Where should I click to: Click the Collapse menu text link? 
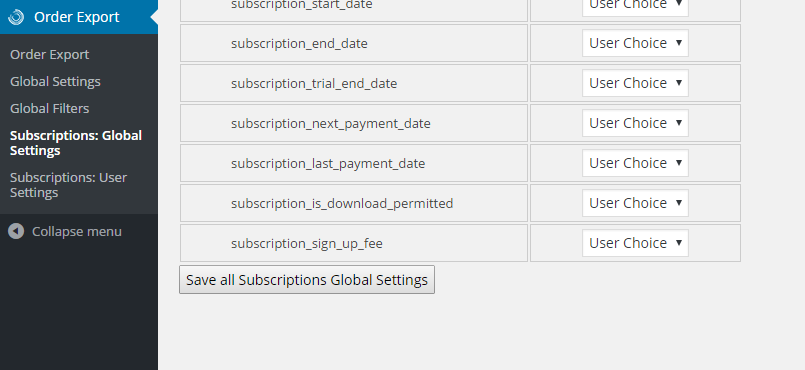[77, 231]
